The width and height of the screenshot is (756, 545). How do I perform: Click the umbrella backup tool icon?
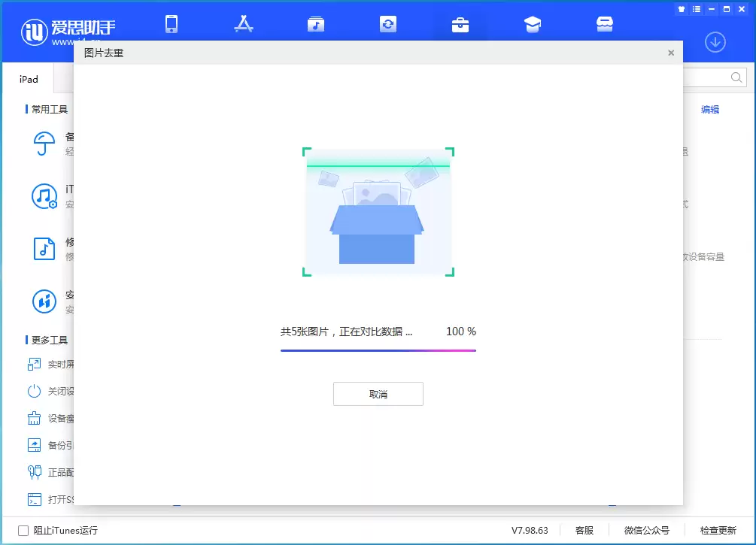[44, 144]
